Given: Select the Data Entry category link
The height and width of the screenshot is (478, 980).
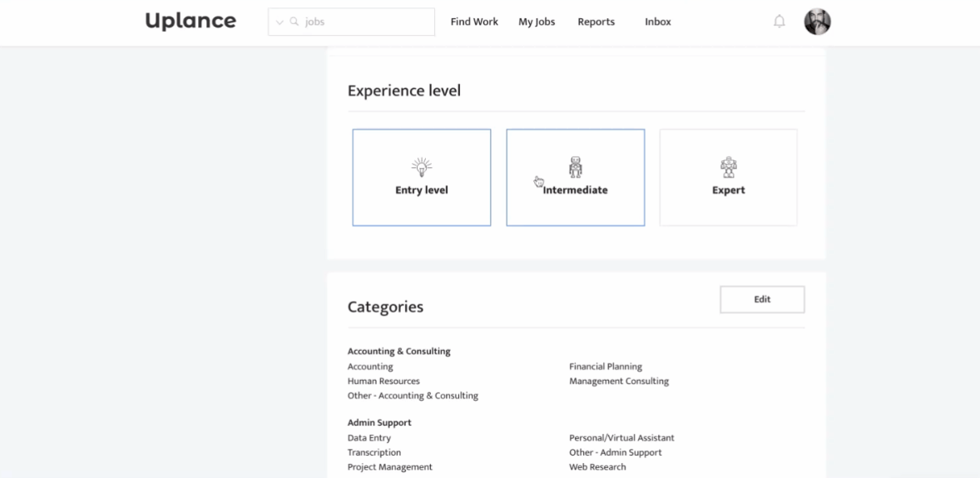Looking at the screenshot, I should pos(369,438).
